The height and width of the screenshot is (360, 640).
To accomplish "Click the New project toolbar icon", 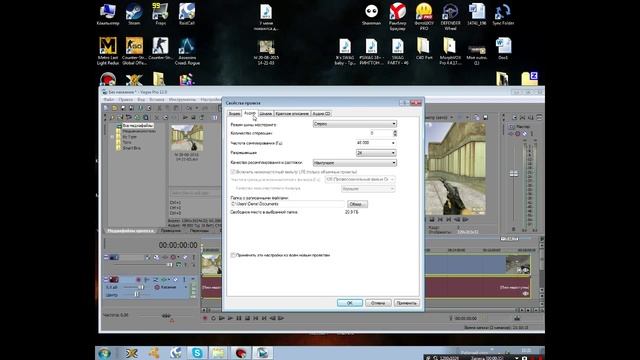I will coord(106,108).
